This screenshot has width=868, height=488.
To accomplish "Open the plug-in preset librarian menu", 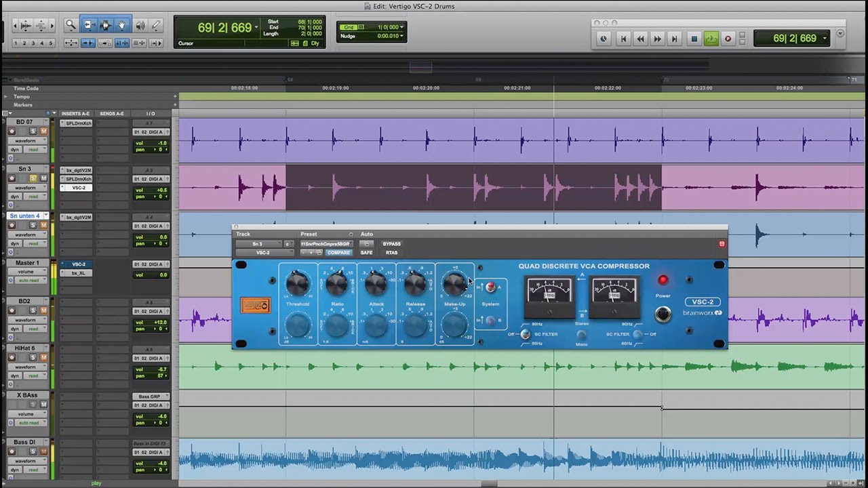I will coord(327,244).
